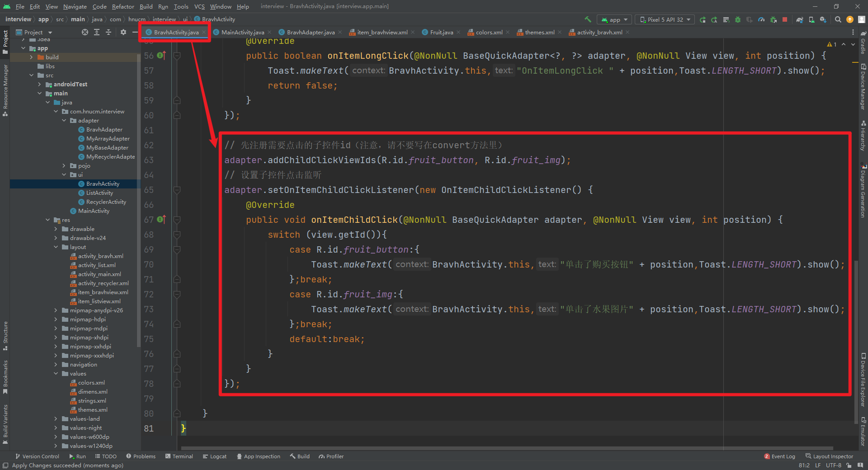Image resolution: width=868 pixels, height=470 pixels.
Task: Open the app run configuration dropdown
Action: (614, 19)
